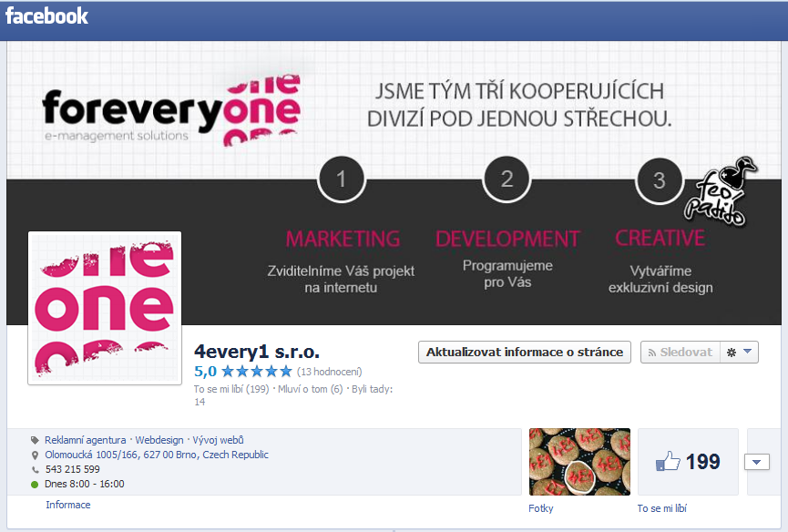Screen dimensions: 788x532
Task: Click the tag icon beside categories
Action: click(x=35, y=441)
